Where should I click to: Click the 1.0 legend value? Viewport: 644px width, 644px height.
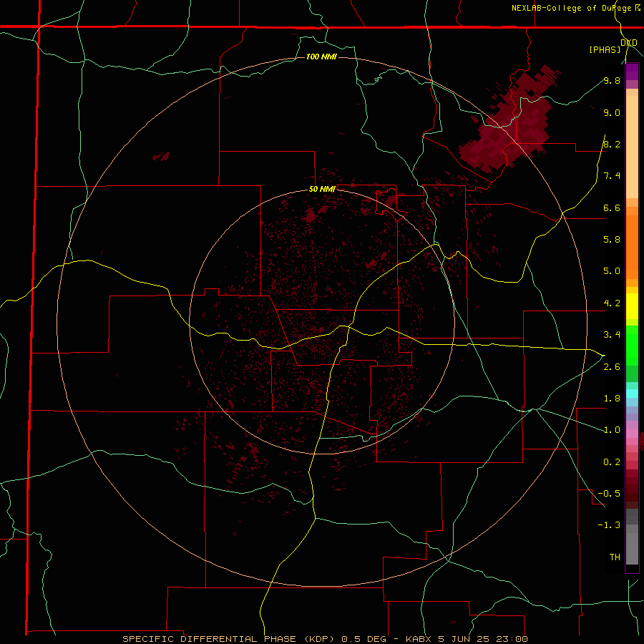tap(612, 430)
